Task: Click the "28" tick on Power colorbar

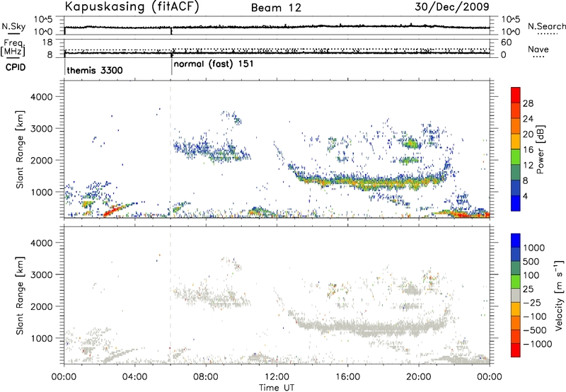Action: coord(528,103)
